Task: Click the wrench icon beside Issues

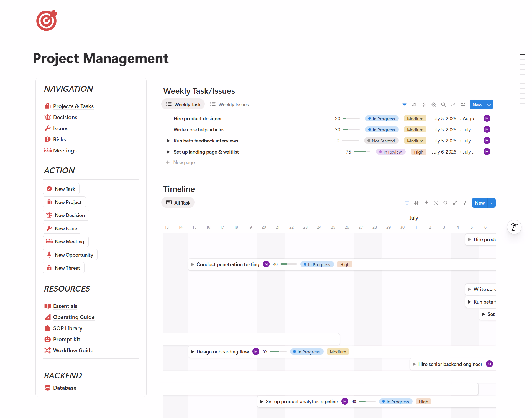Action: (48, 128)
